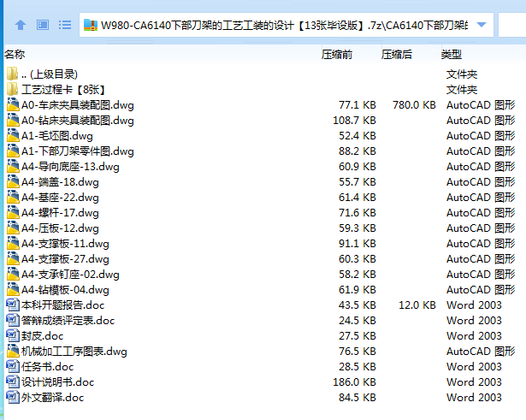Select the A0-车床夹具装配图.dwg file icon
Screen dimensions: 526x420
click(13, 104)
